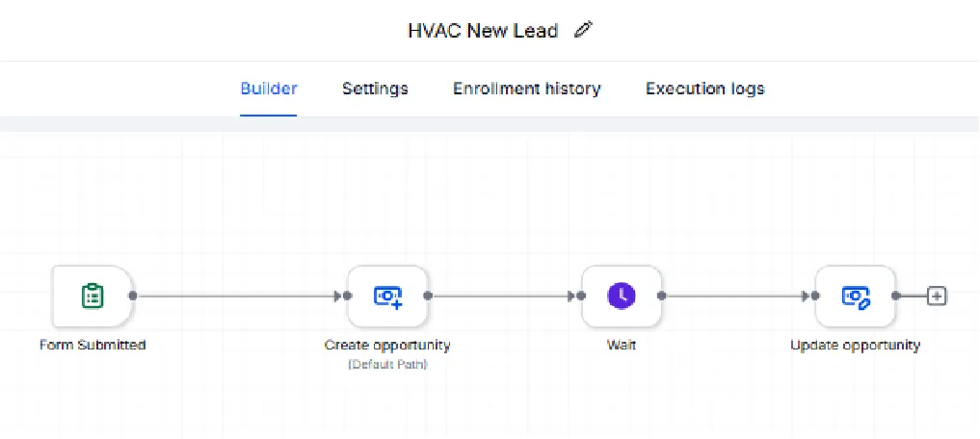
Task: Open the Settings tab
Action: [x=375, y=89]
